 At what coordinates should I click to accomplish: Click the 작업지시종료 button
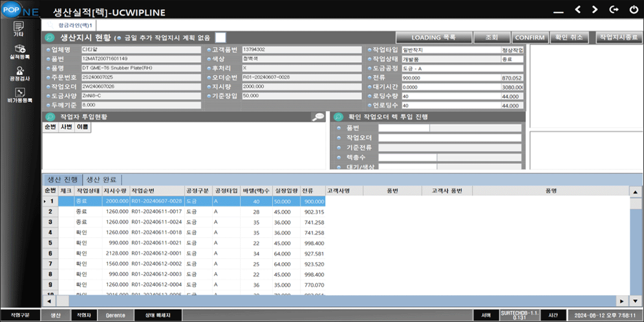pos(619,38)
